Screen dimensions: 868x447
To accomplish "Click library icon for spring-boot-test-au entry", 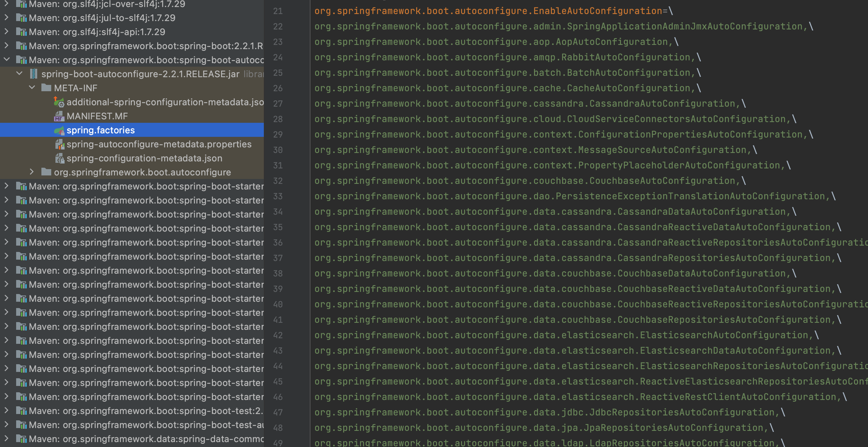I will coord(21,425).
